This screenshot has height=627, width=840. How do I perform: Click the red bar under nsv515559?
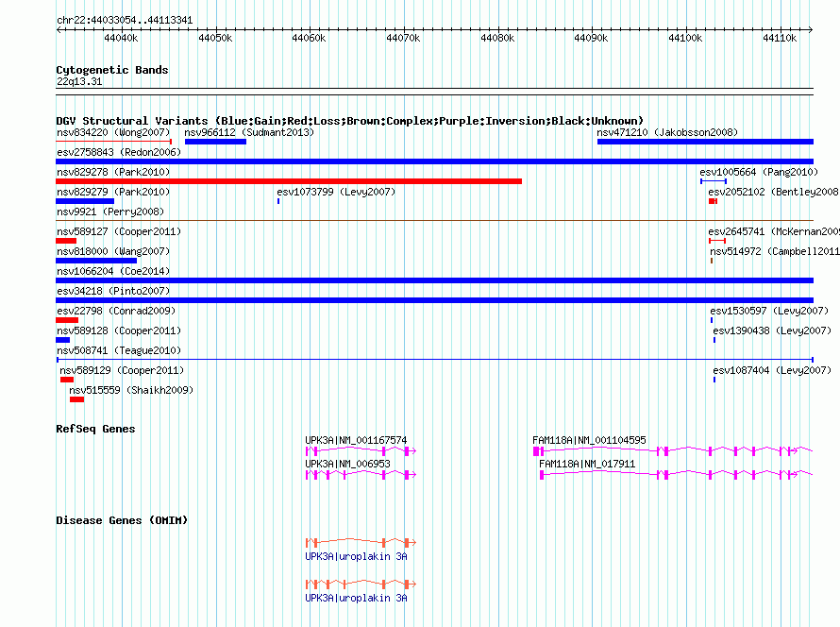click(x=76, y=399)
